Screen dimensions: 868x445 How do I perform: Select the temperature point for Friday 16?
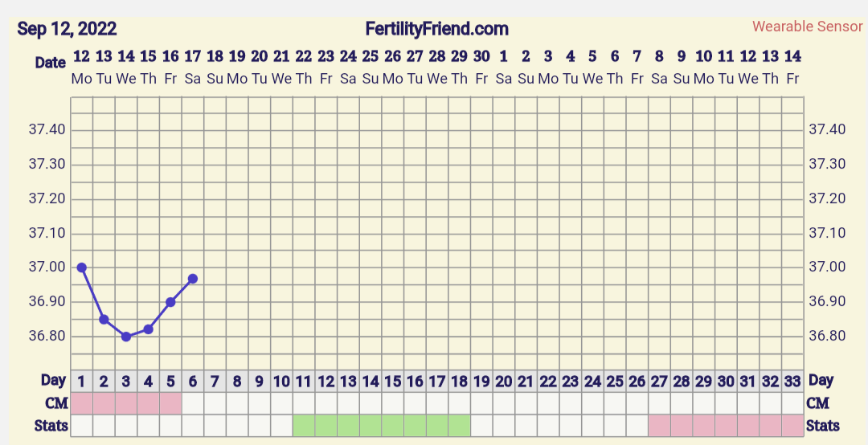[x=170, y=302]
